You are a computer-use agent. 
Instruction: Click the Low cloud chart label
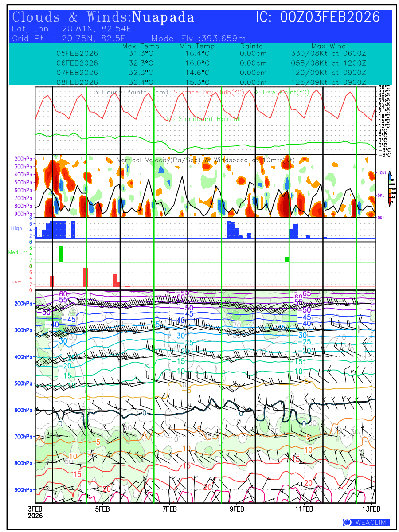point(16,281)
